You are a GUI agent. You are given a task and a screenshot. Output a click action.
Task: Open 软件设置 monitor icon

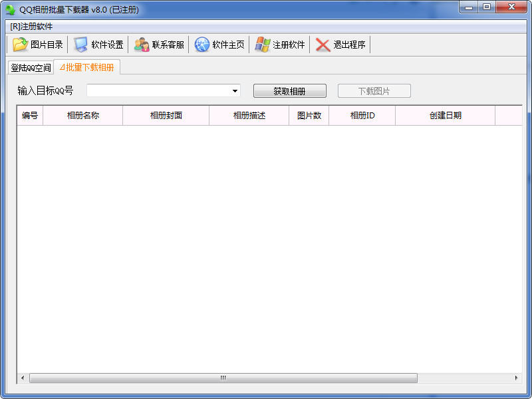click(80, 45)
